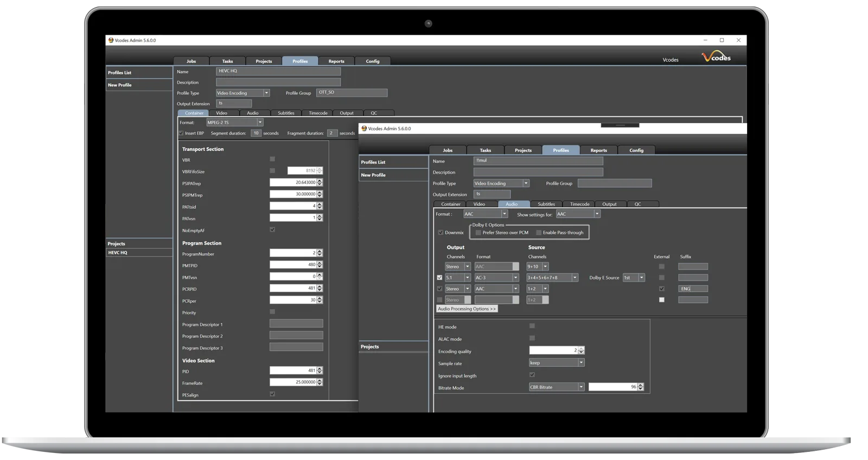
Task: Click Name field containing HEVC HQ
Action: 278,71
